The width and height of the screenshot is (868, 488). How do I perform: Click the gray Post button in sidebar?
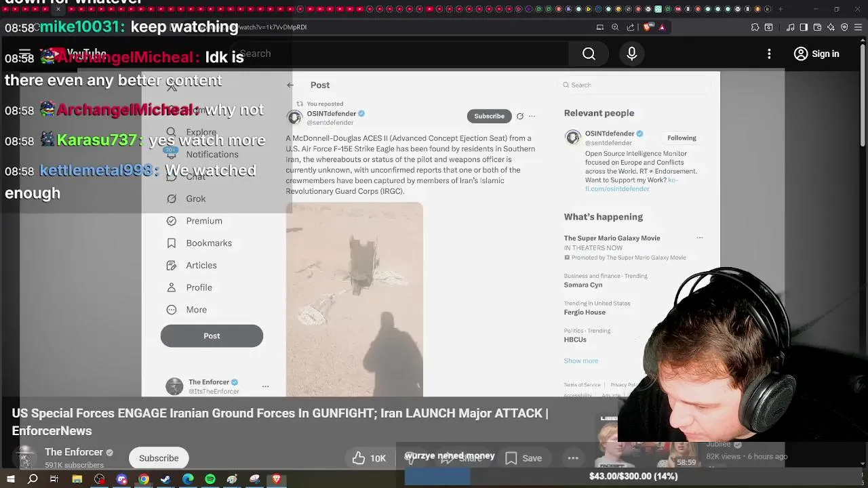[x=212, y=336]
